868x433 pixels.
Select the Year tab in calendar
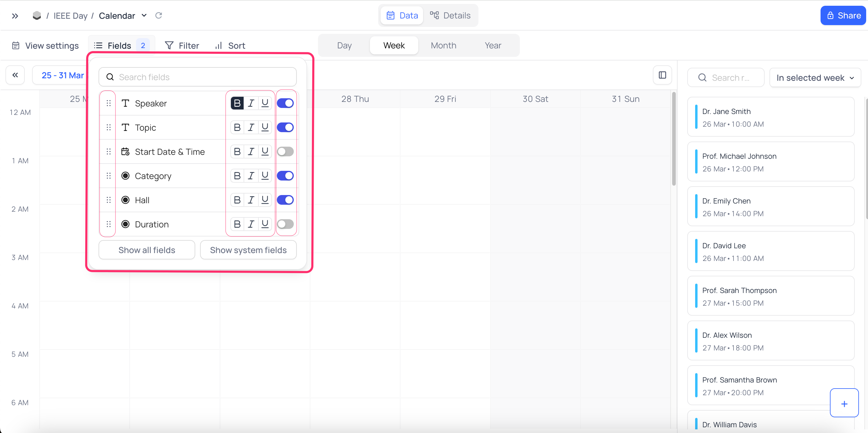coord(493,45)
